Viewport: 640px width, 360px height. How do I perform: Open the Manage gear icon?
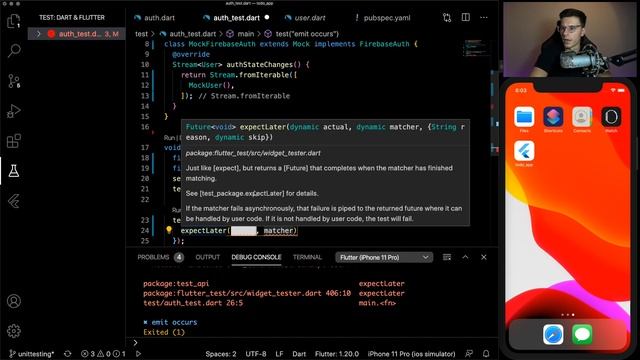pyautogui.click(x=14, y=331)
